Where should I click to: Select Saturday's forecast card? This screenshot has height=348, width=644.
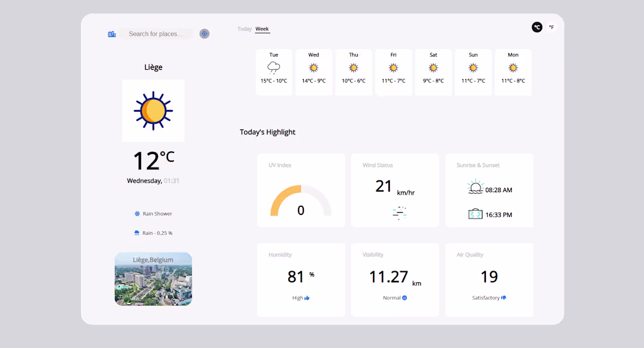(x=433, y=71)
